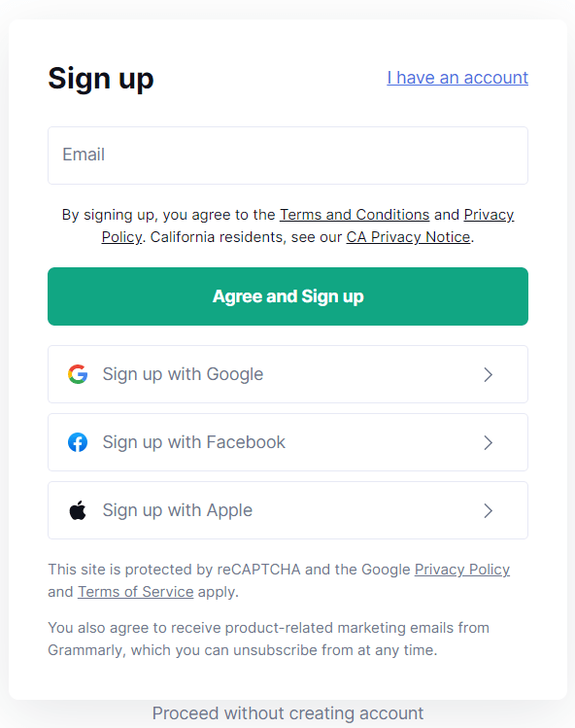The image size is (575, 728).
Task: Click the chevron arrow on Apple row
Action: 488,510
